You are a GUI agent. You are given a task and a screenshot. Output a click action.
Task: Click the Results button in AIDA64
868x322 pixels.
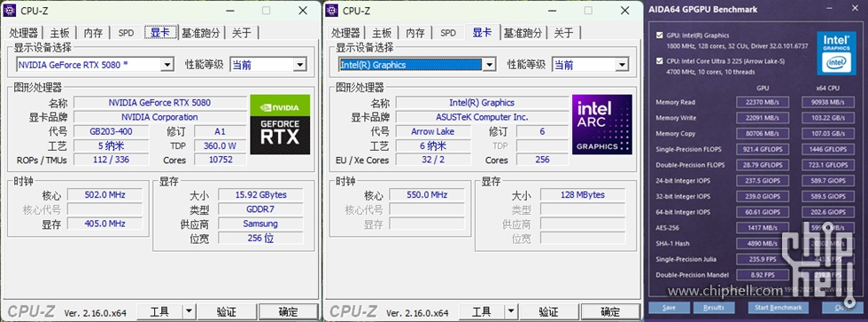[714, 308]
